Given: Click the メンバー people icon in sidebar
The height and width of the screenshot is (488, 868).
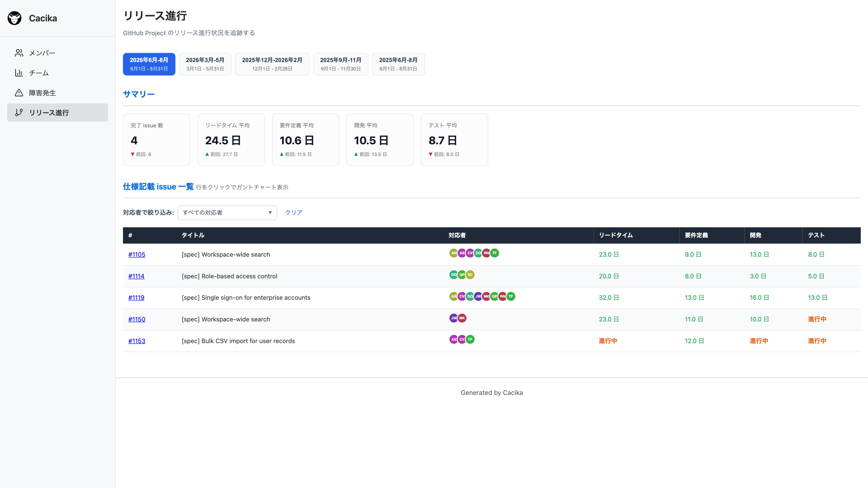Looking at the screenshot, I should click(19, 53).
